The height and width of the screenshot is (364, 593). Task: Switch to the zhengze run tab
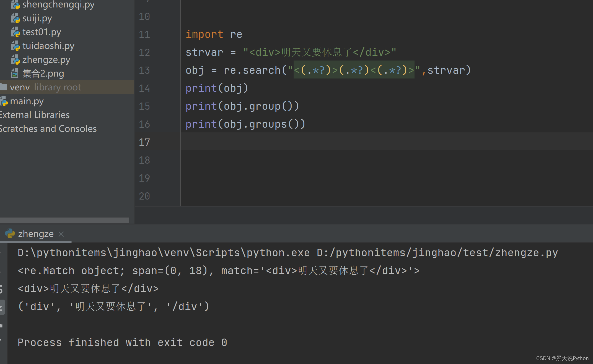(x=36, y=234)
